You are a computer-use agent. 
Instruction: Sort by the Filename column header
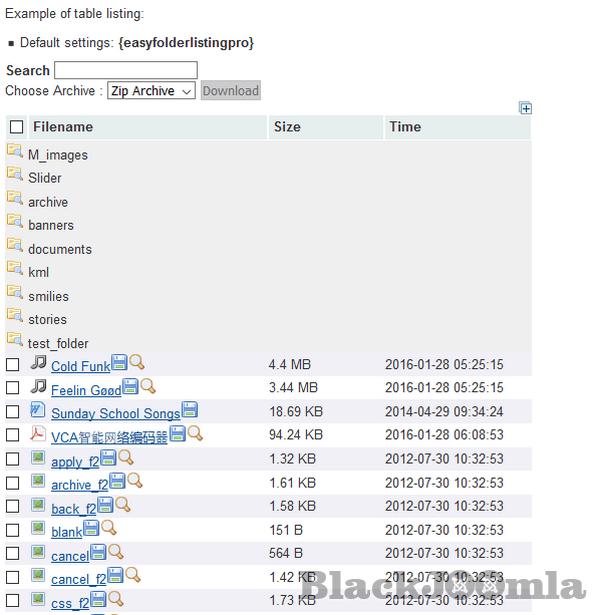(63, 127)
